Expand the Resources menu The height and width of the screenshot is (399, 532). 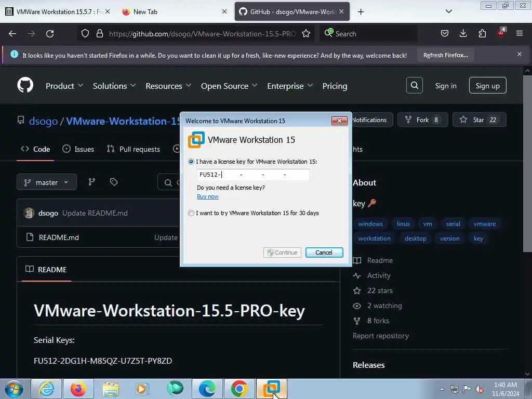(168, 86)
